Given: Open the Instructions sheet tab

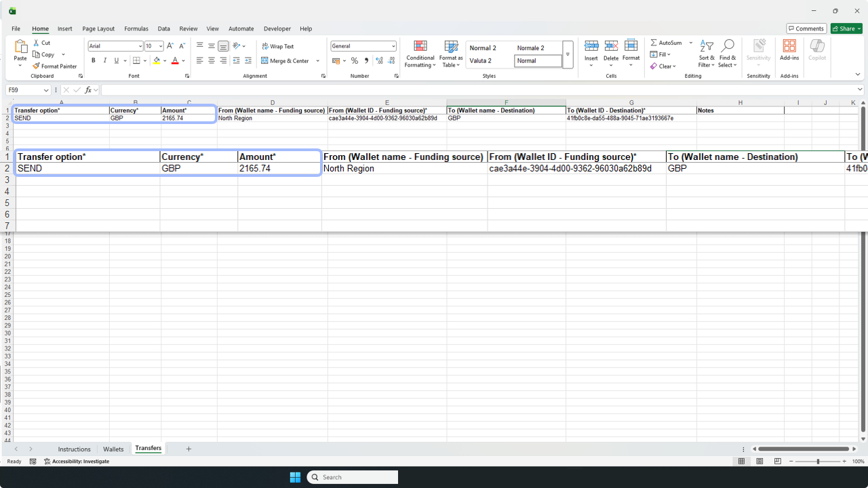Looking at the screenshot, I should point(74,449).
